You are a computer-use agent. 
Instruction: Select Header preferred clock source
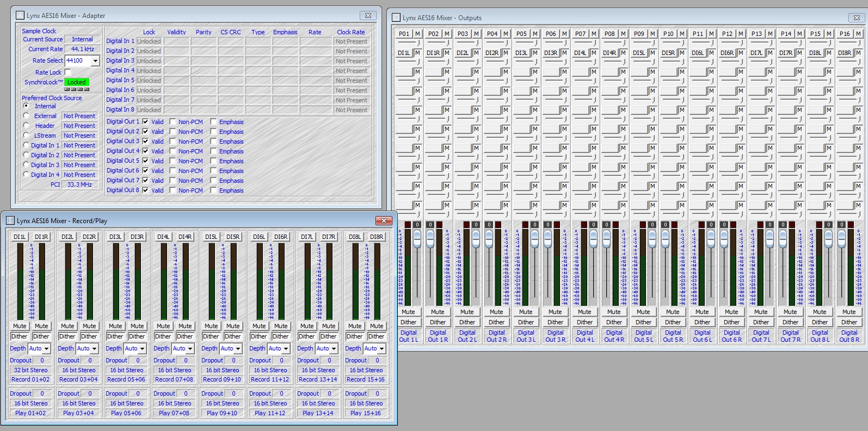click(26, 125)
